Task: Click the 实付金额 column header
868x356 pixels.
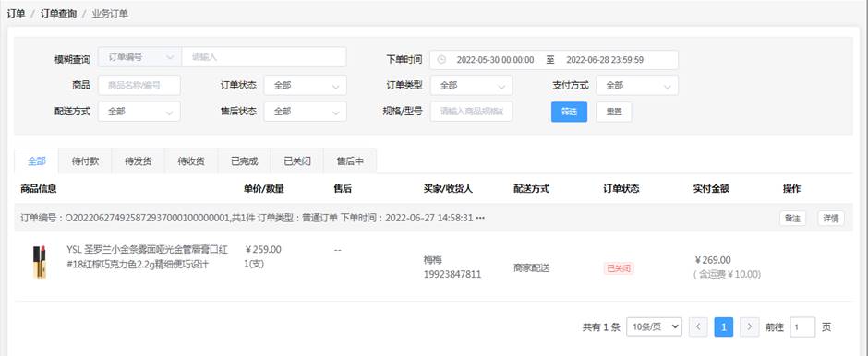Action: [x=711, y=188]
